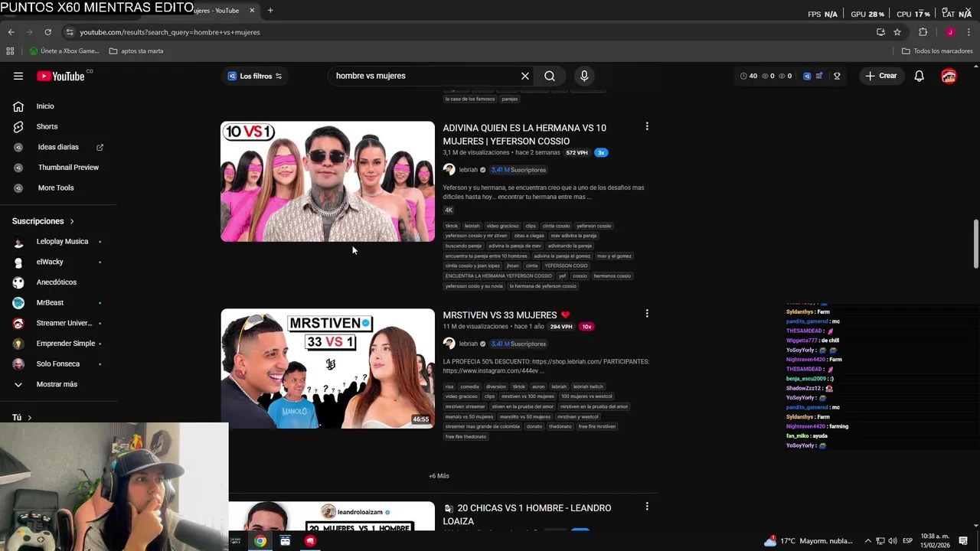980x551 pixels.
Task: Open the Los filtros filter panel
Action: 255,76
